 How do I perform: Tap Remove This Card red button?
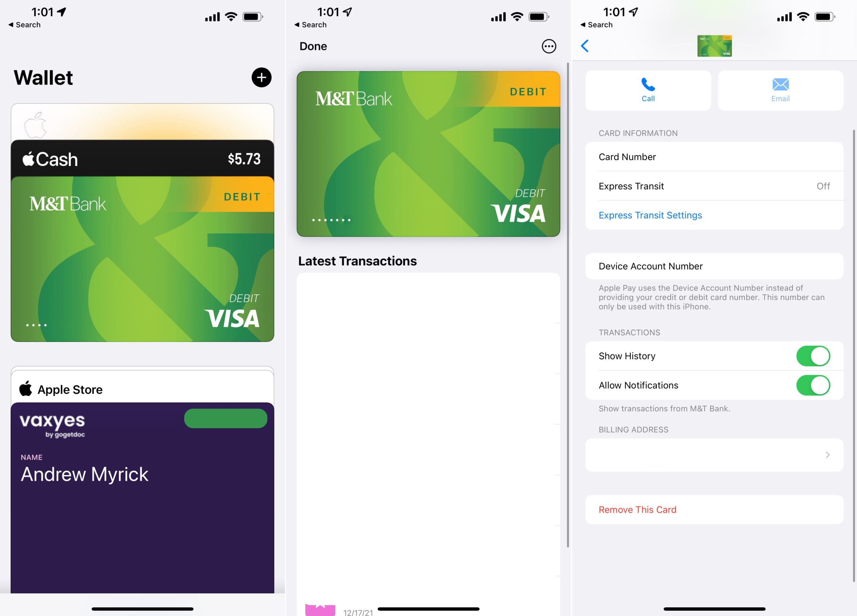pos(637,509)
